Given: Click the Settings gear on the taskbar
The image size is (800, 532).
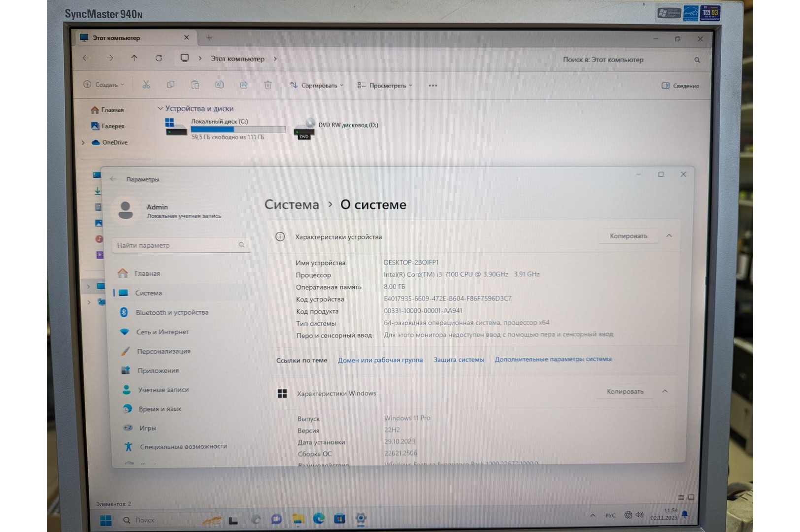Looking at the screenshot, I should 361,518.
